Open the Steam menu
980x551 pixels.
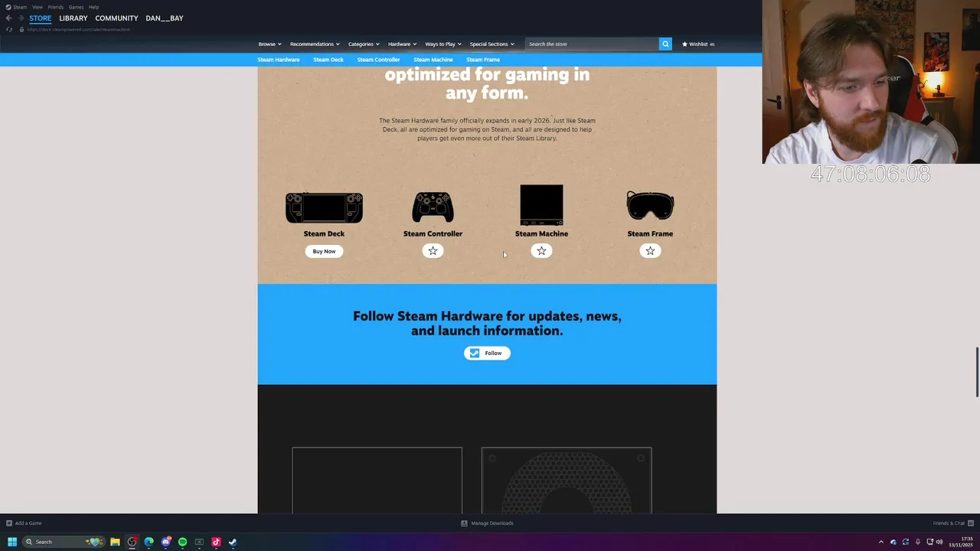[x=20, y=7]
